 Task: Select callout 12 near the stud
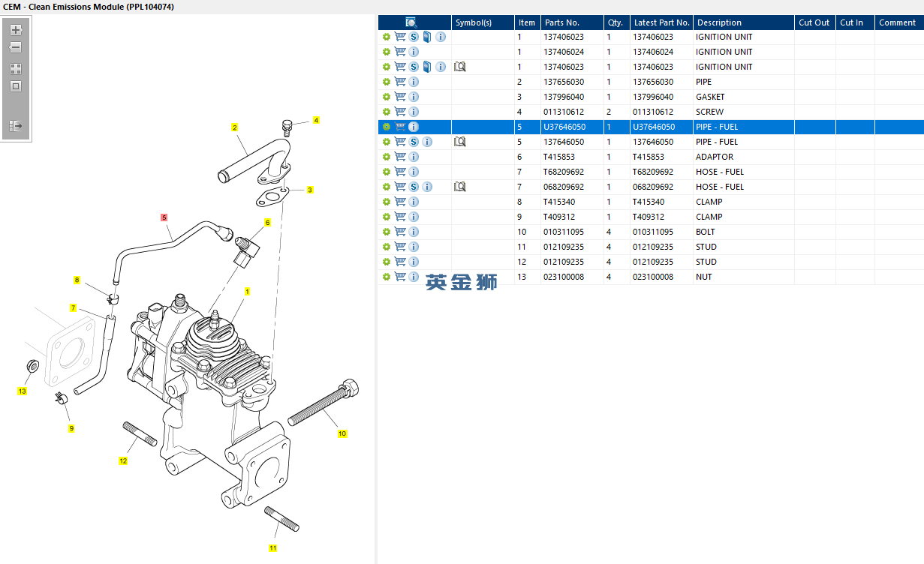coord(123,460)
